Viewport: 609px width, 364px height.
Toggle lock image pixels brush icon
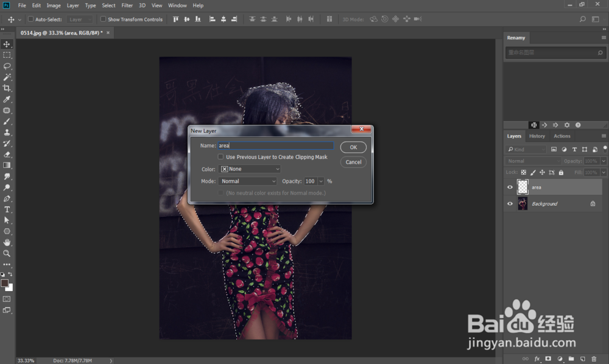(x=533, y=172)
